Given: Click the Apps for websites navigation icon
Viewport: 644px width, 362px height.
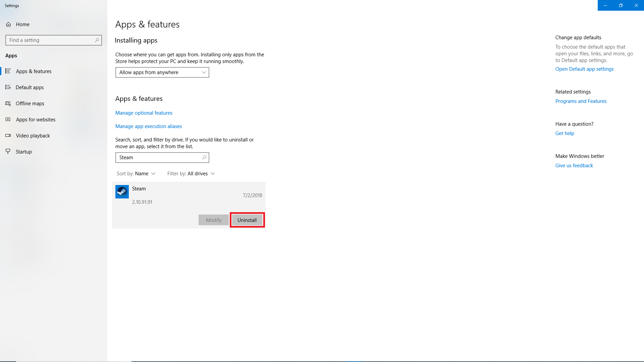Looking at the screenshot, I should [x=7, y=119].
